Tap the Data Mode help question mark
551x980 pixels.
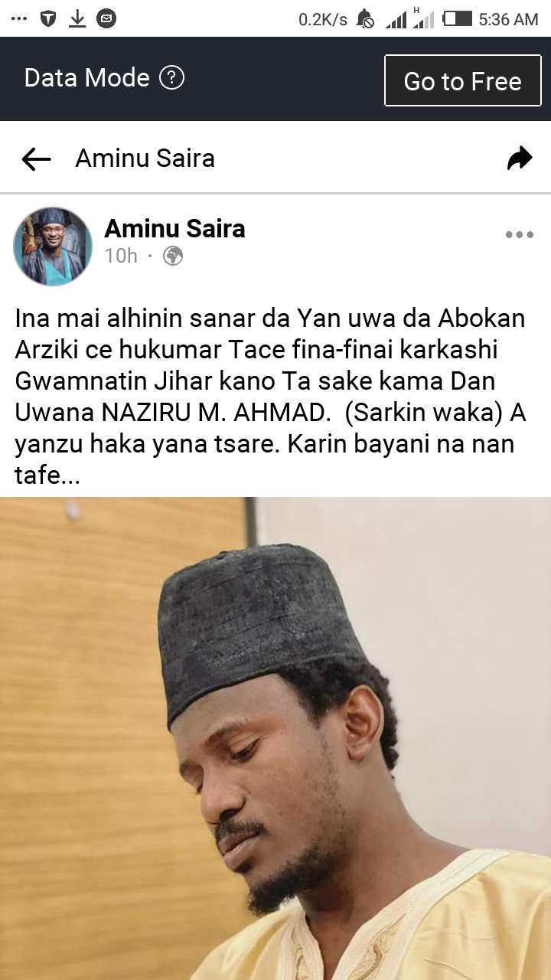[171, 77]
